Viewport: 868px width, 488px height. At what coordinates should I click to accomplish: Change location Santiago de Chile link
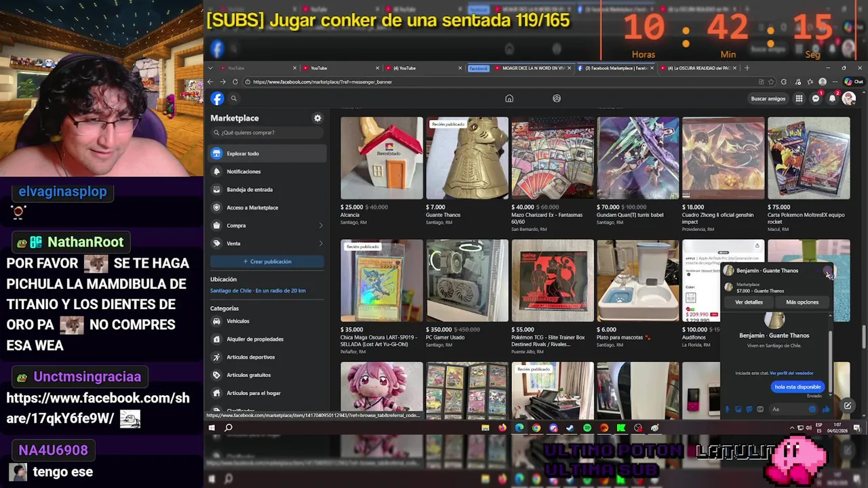click(258, 291)
